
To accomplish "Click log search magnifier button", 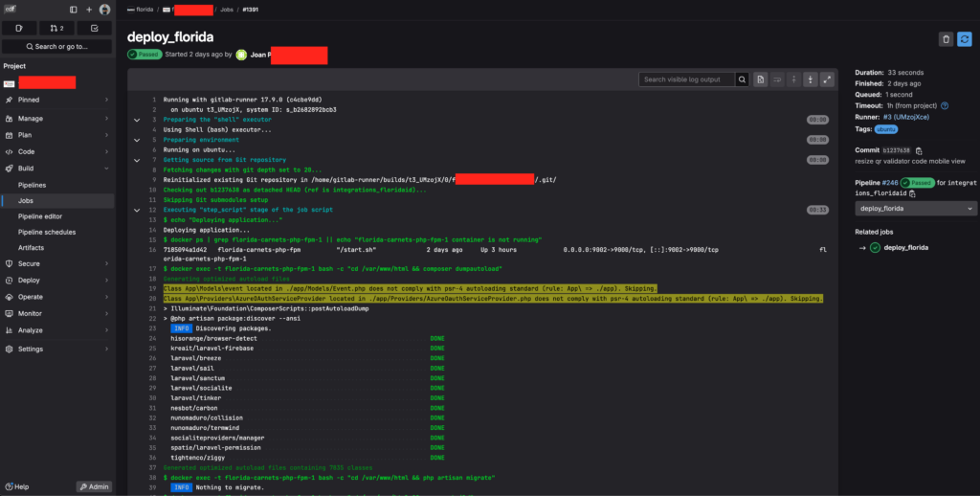I will point(742,79).
